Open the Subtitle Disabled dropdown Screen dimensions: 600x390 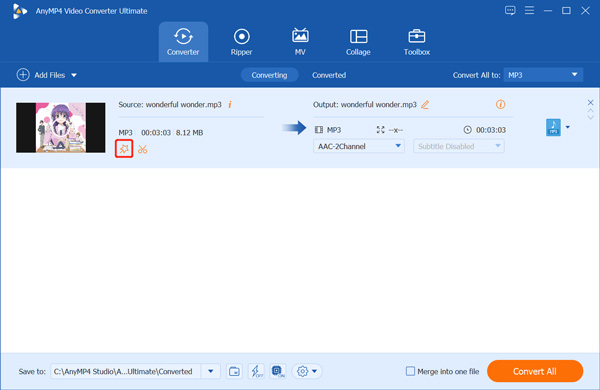[459, 146]
